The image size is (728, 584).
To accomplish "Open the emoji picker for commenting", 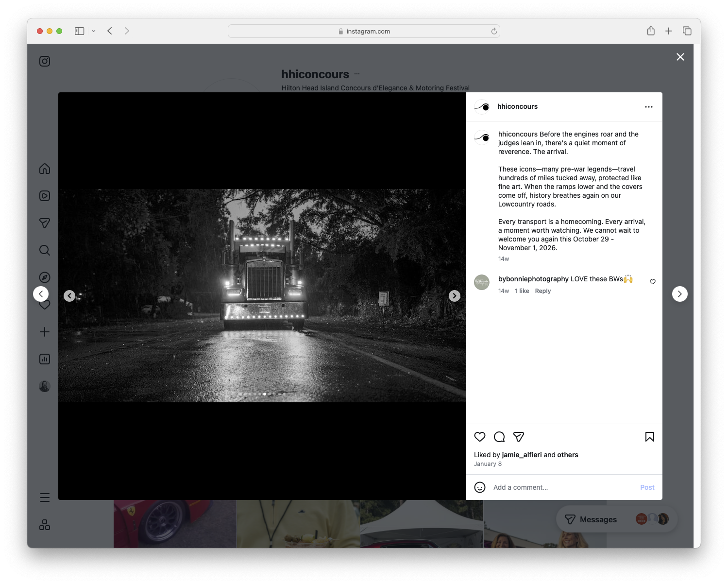I will coord(480,487).
